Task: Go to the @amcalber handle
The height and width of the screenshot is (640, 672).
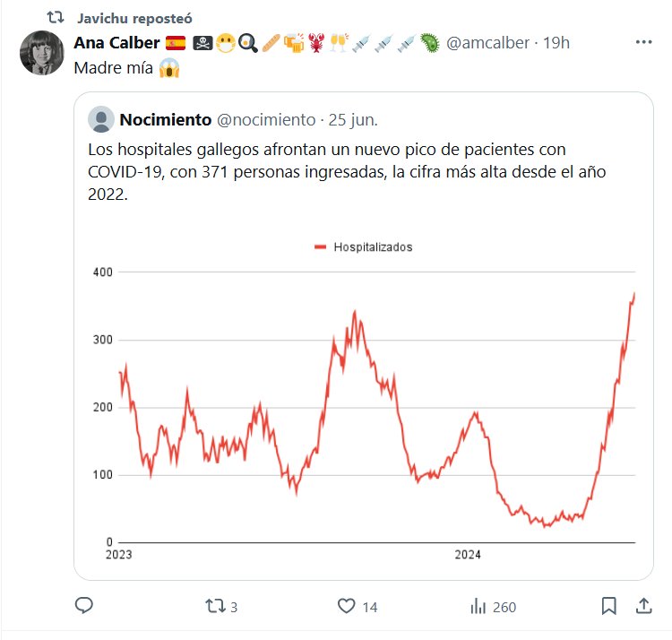Action: (487, 42)
